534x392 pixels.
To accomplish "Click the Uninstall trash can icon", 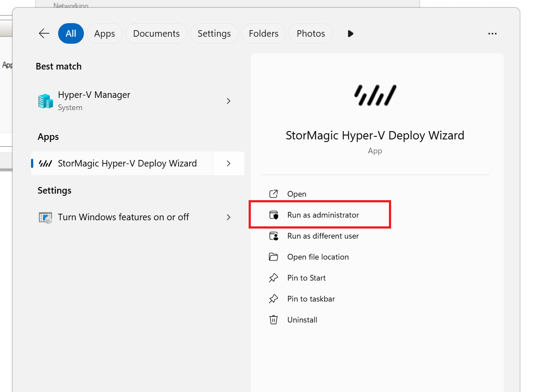I will coord(274,320).
